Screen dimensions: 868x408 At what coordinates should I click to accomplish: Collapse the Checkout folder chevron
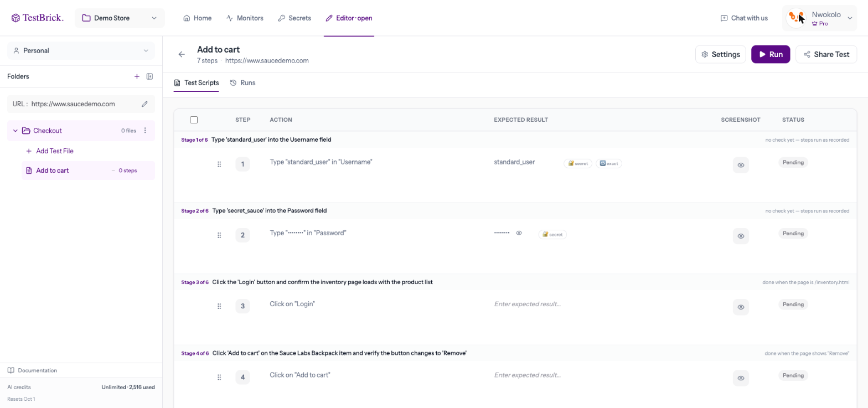[15, 131]
